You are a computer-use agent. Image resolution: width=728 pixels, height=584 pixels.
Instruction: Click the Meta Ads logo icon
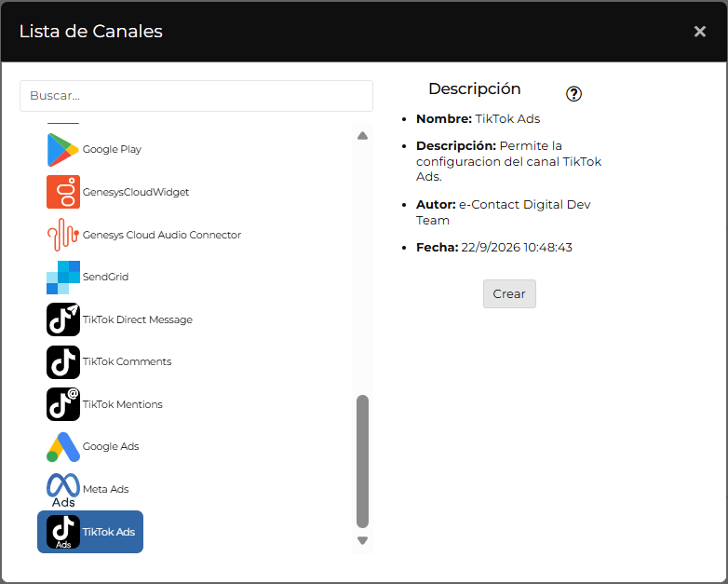click(x=63, y=490)
